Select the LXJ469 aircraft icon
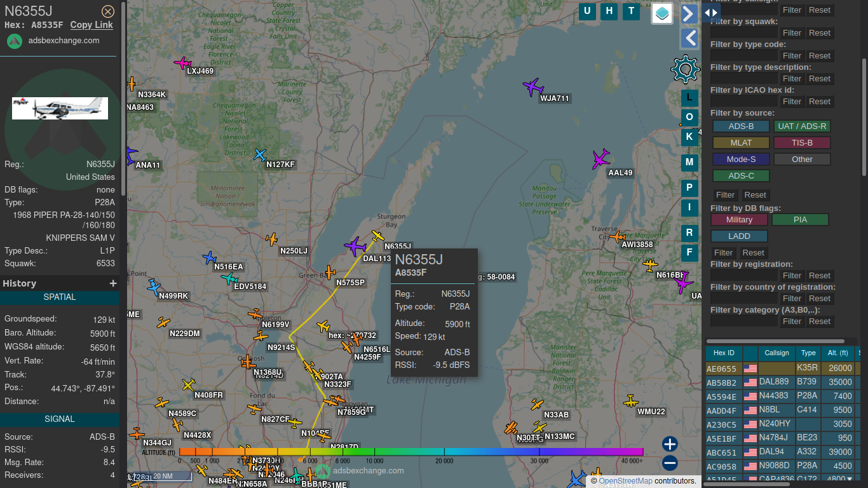The width and height of the screenshot is (868, 488). [183, 63]
